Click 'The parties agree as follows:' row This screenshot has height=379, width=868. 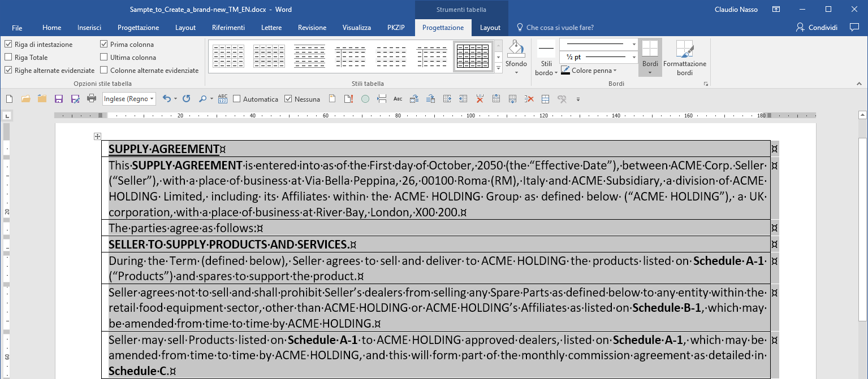point(436,228)
